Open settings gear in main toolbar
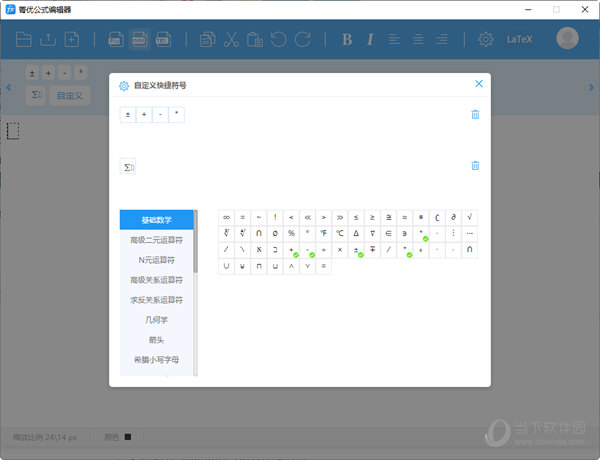Screen dimensions: 600x460 486,39
